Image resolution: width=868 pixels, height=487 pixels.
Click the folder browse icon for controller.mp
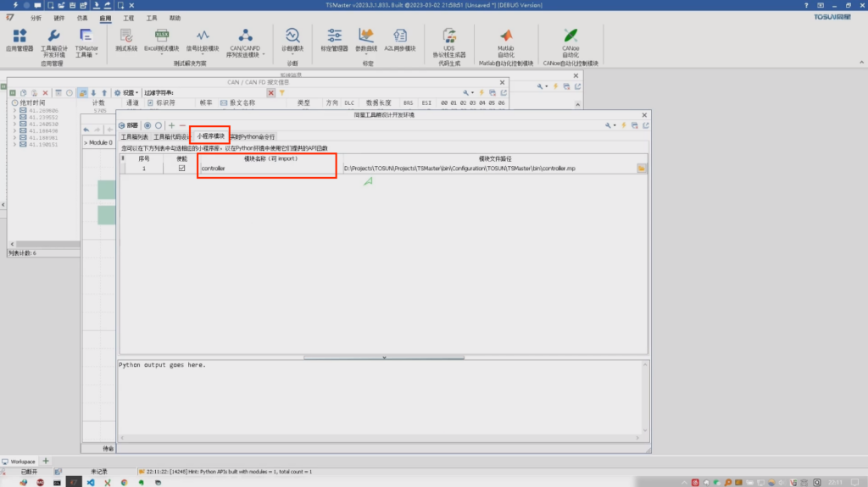[642, 169]
